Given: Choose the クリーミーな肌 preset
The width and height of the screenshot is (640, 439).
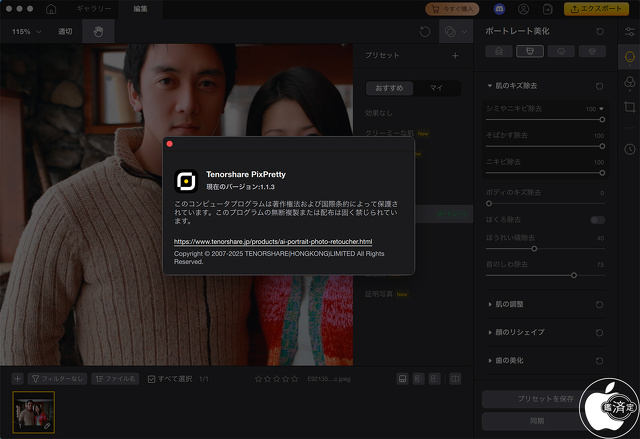Looking at the screenshot, I should 389,133.
